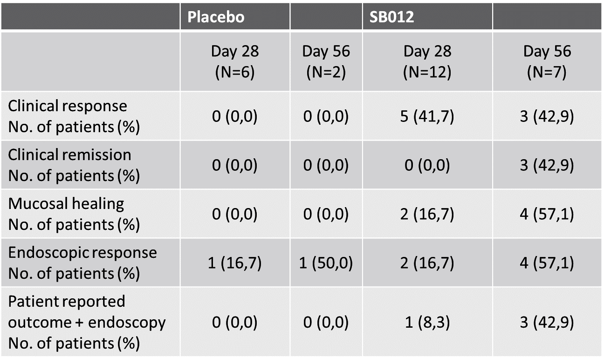Image resolution: width=604 pixels, height=364 pixels.
Task: Select Mucosal healing SB012 Day 56 value
Action: tap(547, 214)
